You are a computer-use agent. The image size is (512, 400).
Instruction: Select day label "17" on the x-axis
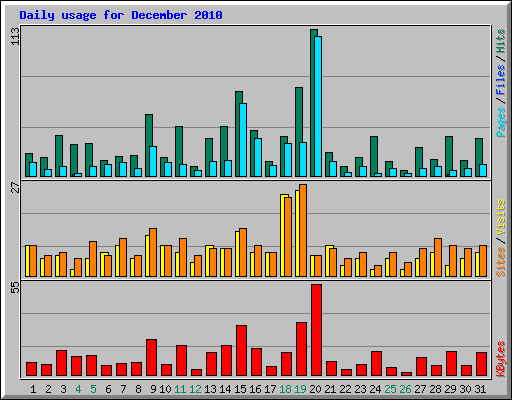point(270,389)
